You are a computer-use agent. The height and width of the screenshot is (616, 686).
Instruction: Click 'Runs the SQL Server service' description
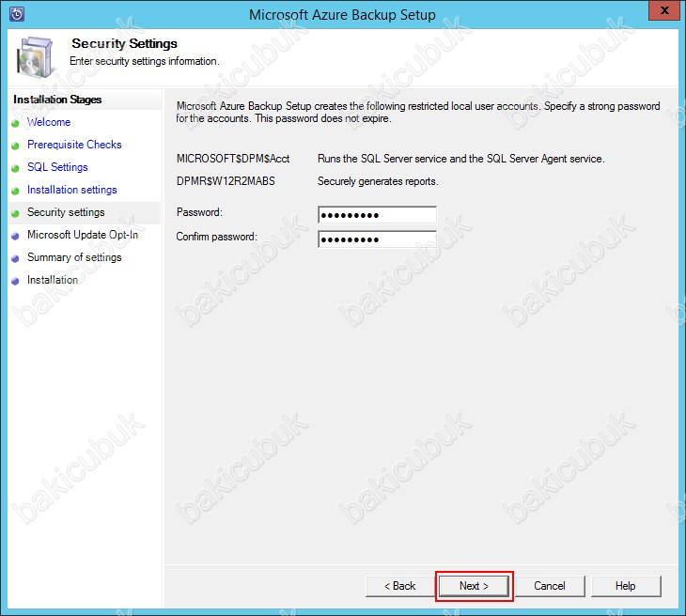461,159
